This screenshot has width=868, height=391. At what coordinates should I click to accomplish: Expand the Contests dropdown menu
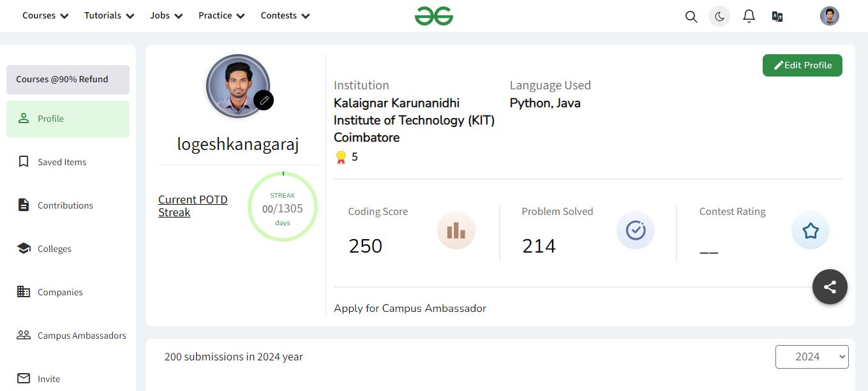click(x=285, y=16)
